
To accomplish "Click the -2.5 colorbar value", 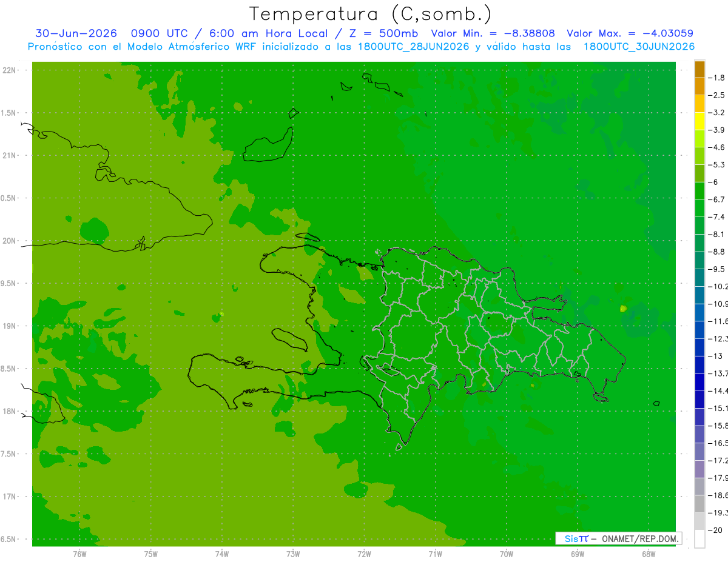I will 717,95.
